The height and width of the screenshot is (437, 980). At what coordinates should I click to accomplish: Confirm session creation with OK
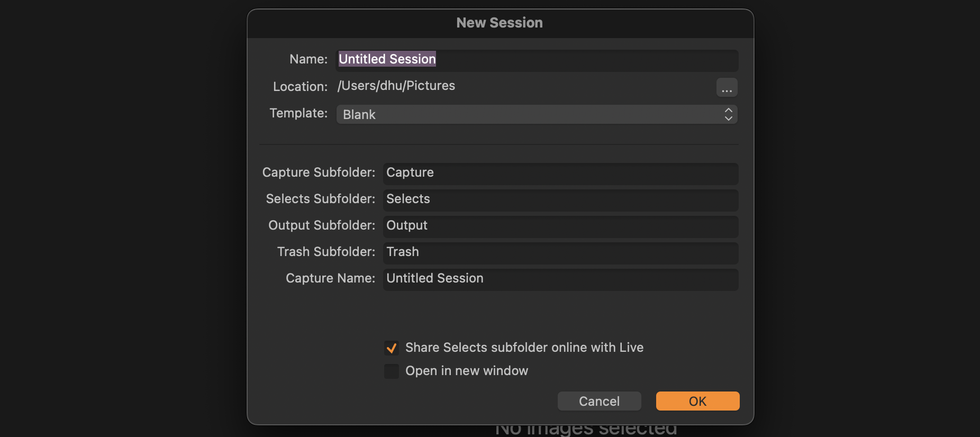pyautogui.click(x=697, y=401)
